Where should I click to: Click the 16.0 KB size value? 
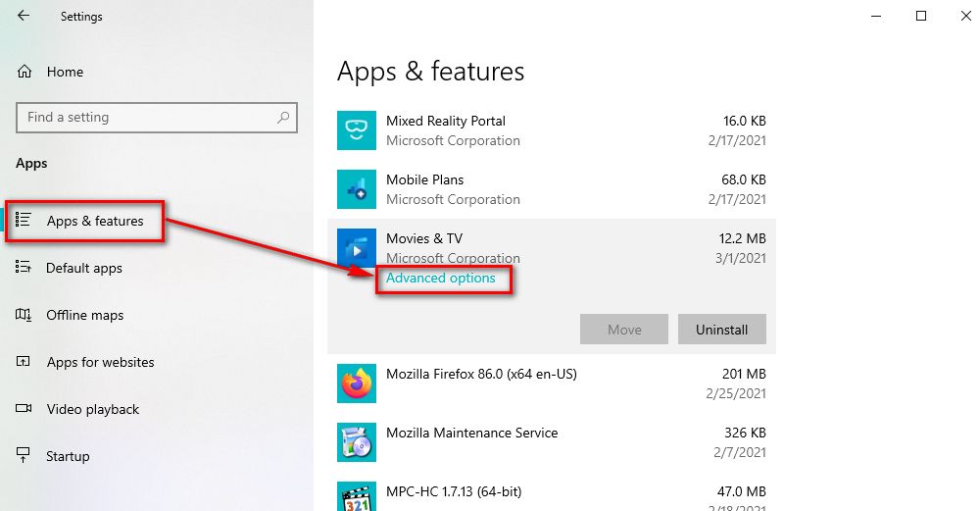click(745, 121)
